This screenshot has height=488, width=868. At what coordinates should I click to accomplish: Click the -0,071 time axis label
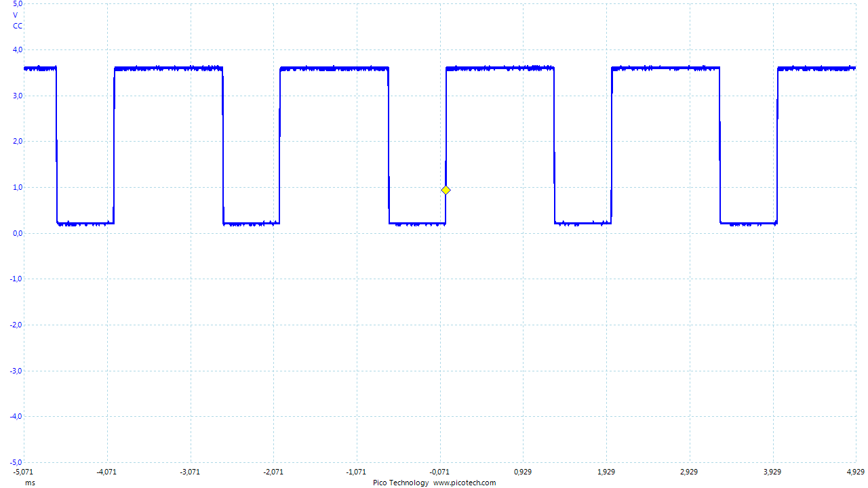439,472
